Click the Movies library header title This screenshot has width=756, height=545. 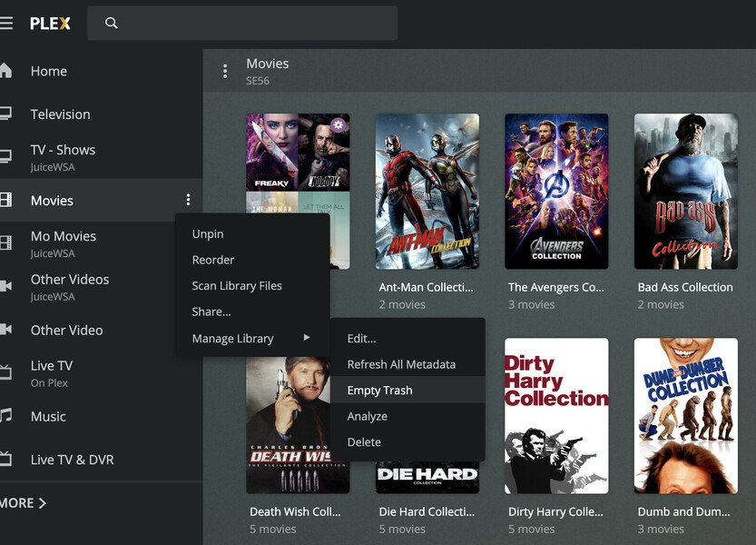tap(268, 64)
